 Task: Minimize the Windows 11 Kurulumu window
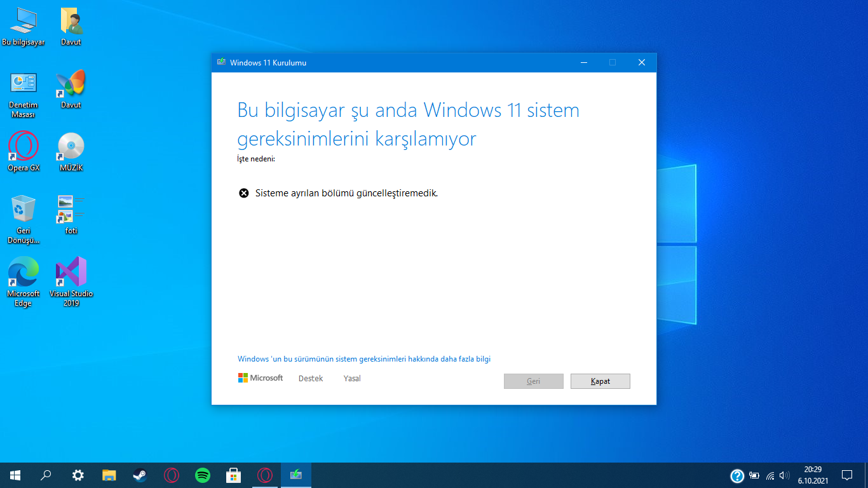coord(584,62)
